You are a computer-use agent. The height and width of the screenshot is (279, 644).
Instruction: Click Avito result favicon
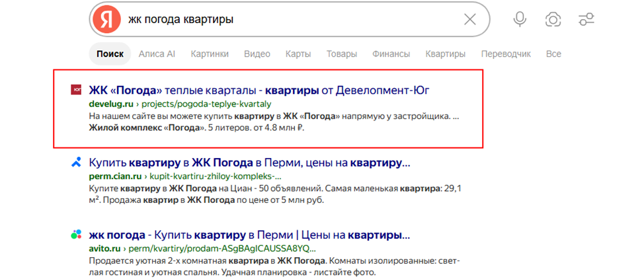pos(76,235)
